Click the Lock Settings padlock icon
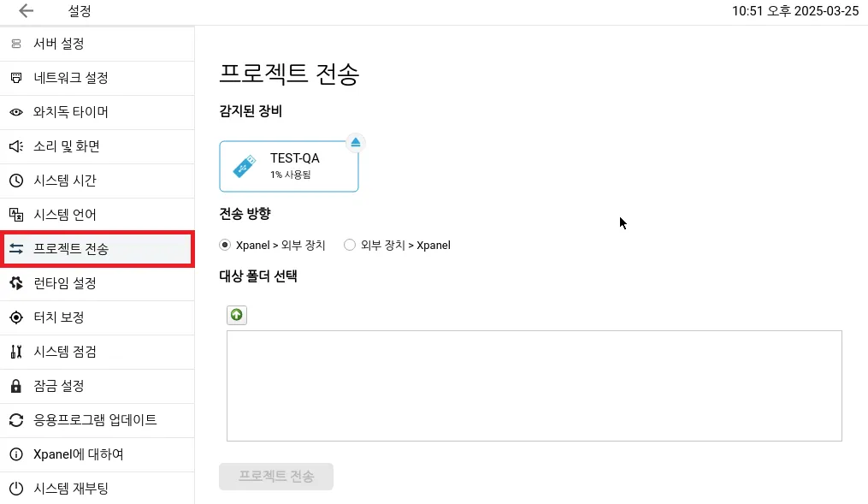This screenshot has width=868, height=504. coord(15,386)
